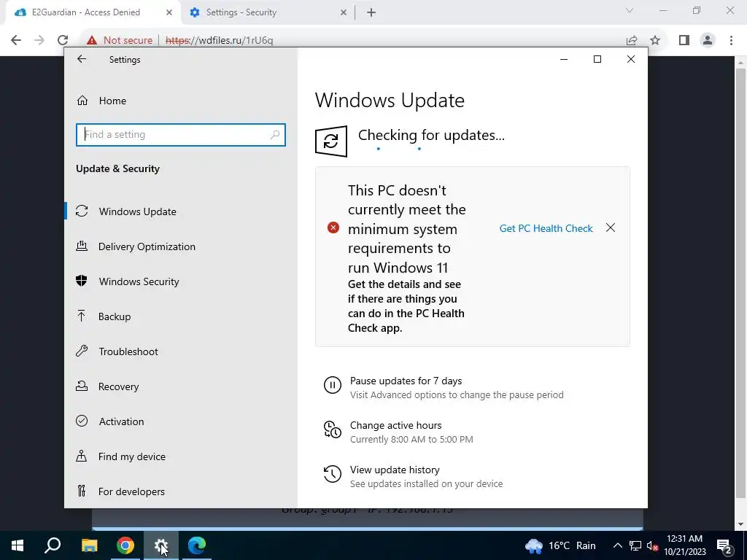Focus the Find a setting search box
The height and width of the screenshot is (560, 747).
181,135
